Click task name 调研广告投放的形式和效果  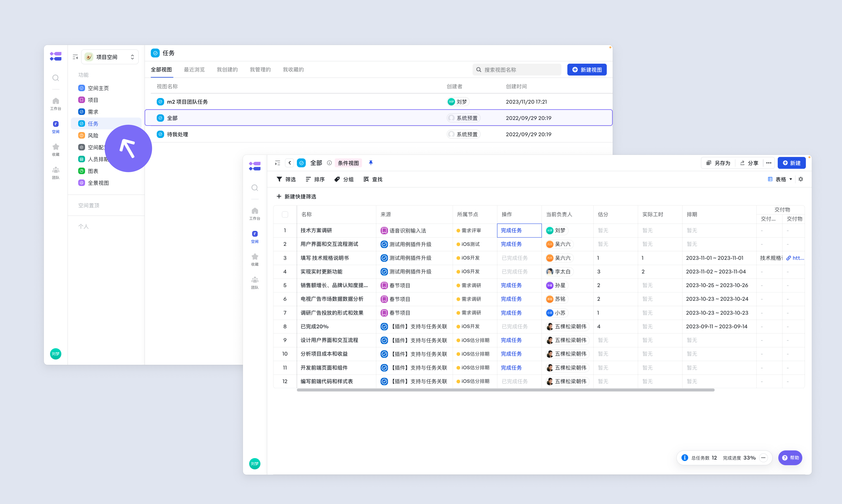point(332,313)
